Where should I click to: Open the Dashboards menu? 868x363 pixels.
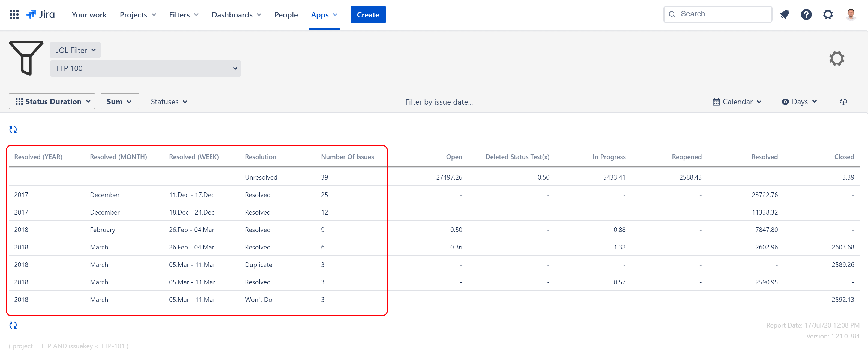[x=236, y=15]
